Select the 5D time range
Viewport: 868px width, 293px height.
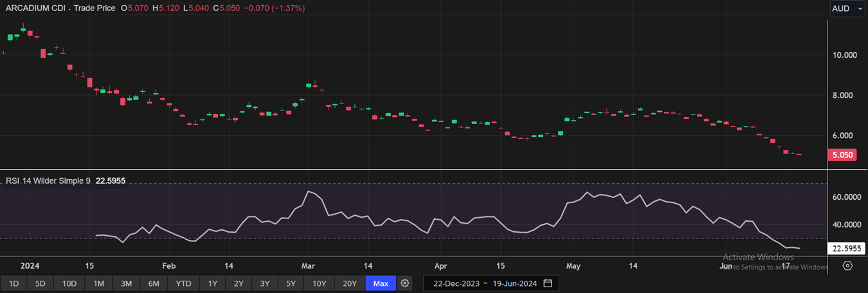coord(41,283)
